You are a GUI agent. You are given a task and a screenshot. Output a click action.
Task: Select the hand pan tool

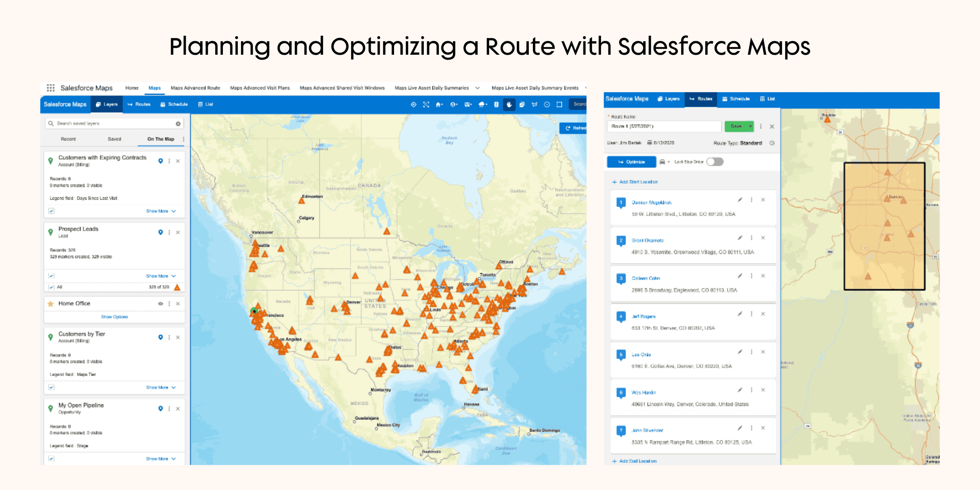click(x=509, y=105)
